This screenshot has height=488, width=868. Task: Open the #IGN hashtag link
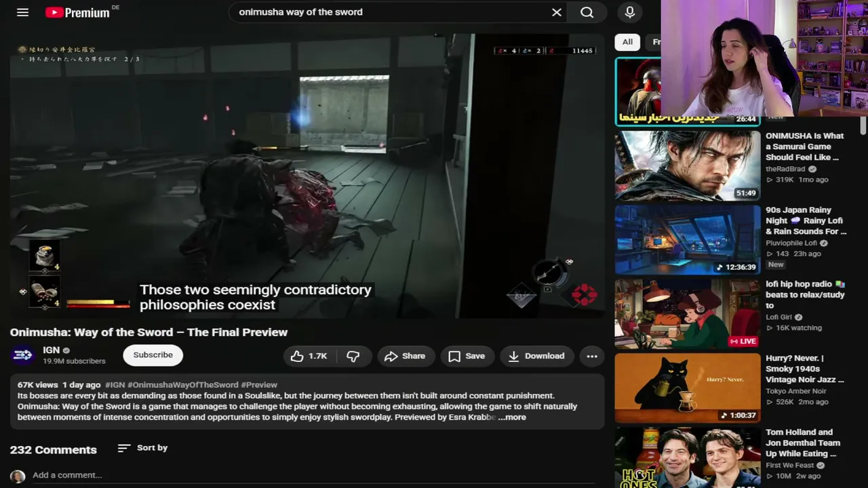tap(115, 385)
